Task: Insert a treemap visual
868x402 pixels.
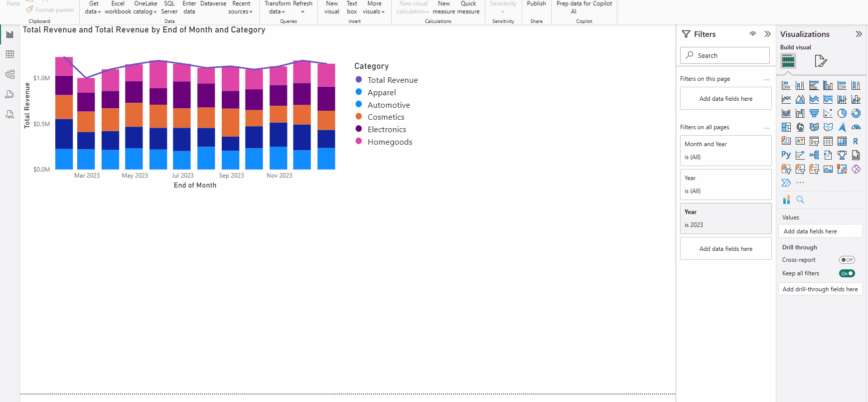Action: [x=786, y=127]
